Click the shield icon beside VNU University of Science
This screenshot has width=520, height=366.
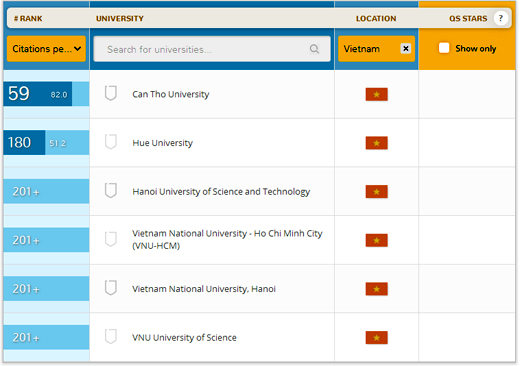pos(111,337)
